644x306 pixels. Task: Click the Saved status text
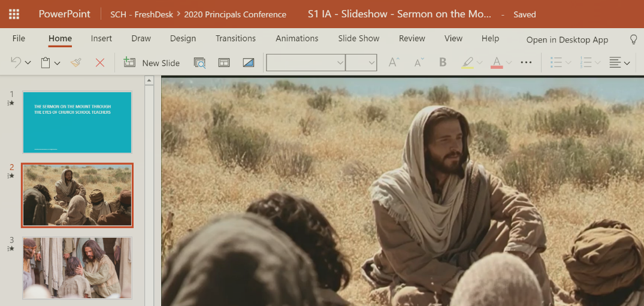point(524,14)
